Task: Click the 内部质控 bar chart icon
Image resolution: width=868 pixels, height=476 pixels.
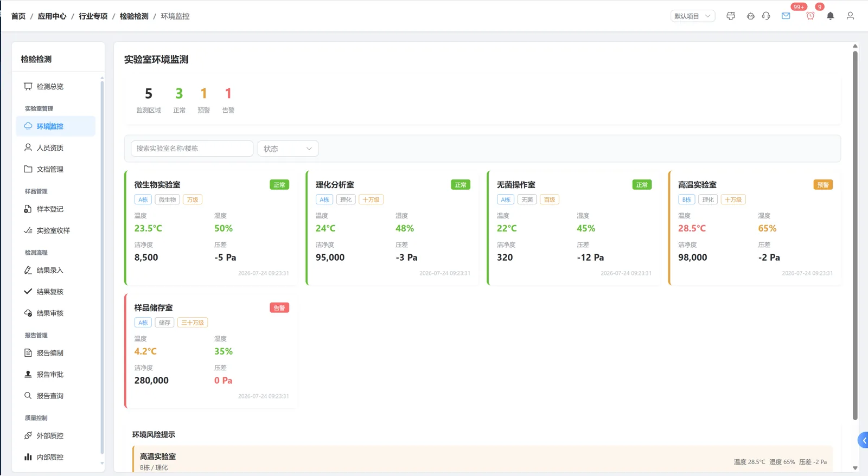Action: (x=28, y=457)
